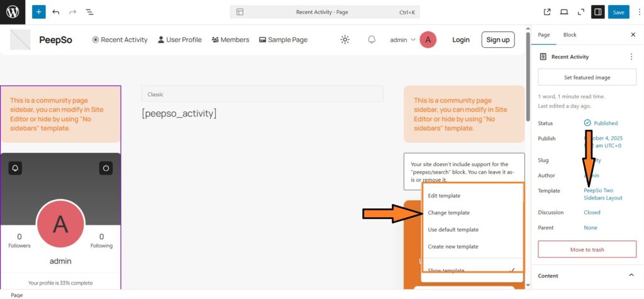
Task: Click the Undo arrow icon
Action: pos(56,12)
